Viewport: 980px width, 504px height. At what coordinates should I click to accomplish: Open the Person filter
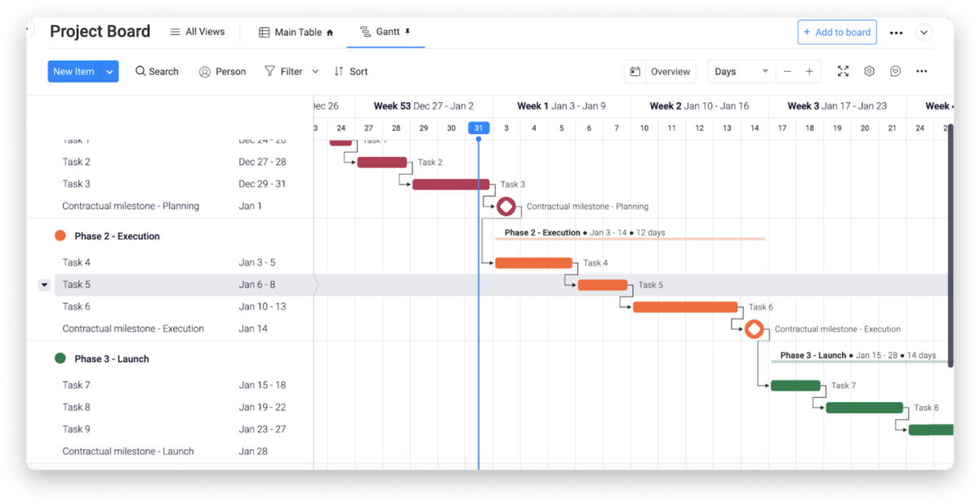tap(222, 72)
